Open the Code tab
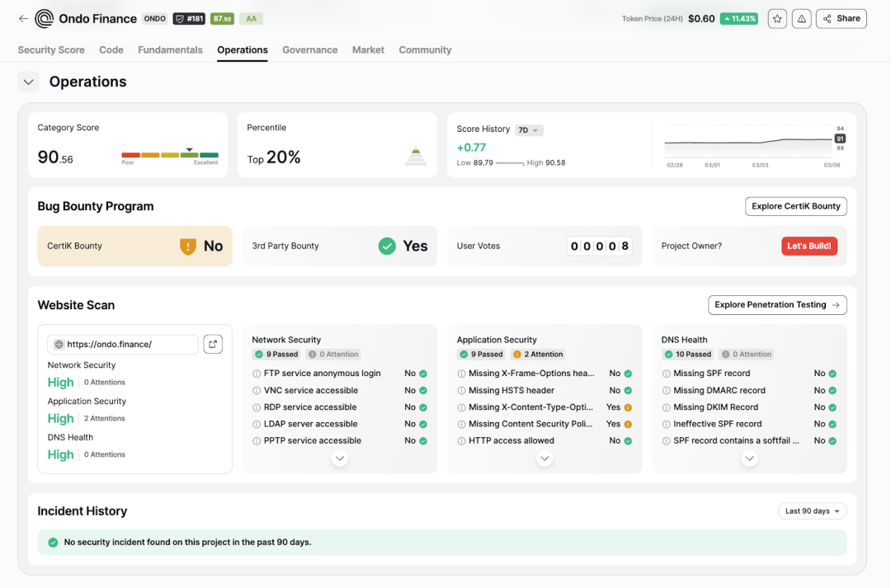The width and height of the screenshot is (891, 588). (x=111, y=50)
